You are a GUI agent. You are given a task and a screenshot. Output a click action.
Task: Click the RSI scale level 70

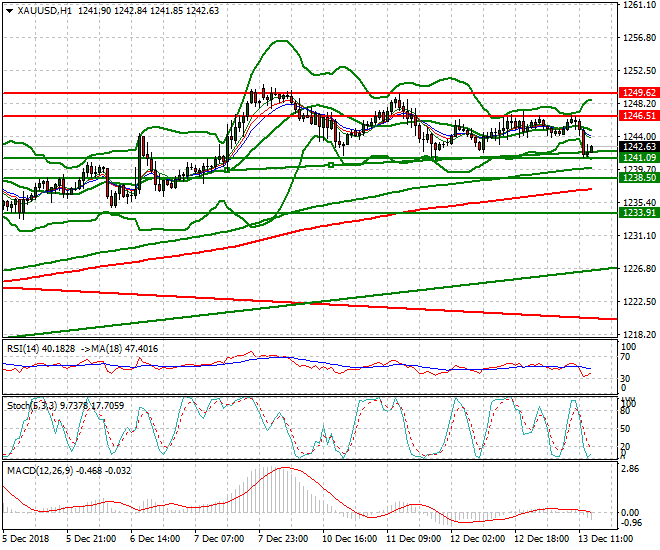(625, 357)
